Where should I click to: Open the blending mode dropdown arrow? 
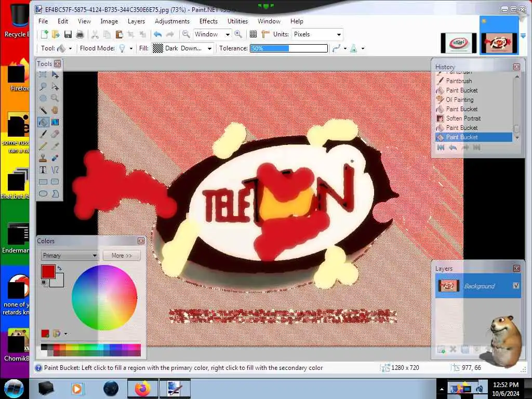(x=363, y=48)
